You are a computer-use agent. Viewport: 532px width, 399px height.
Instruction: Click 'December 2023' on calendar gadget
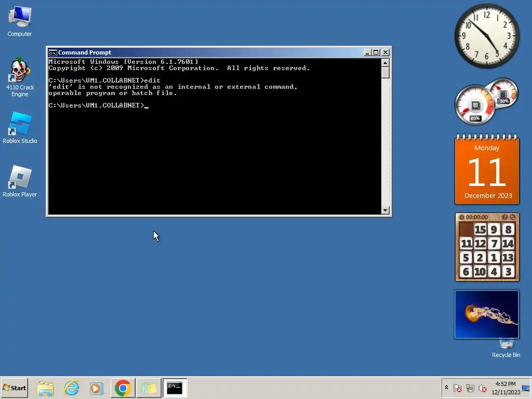[488, 195]
